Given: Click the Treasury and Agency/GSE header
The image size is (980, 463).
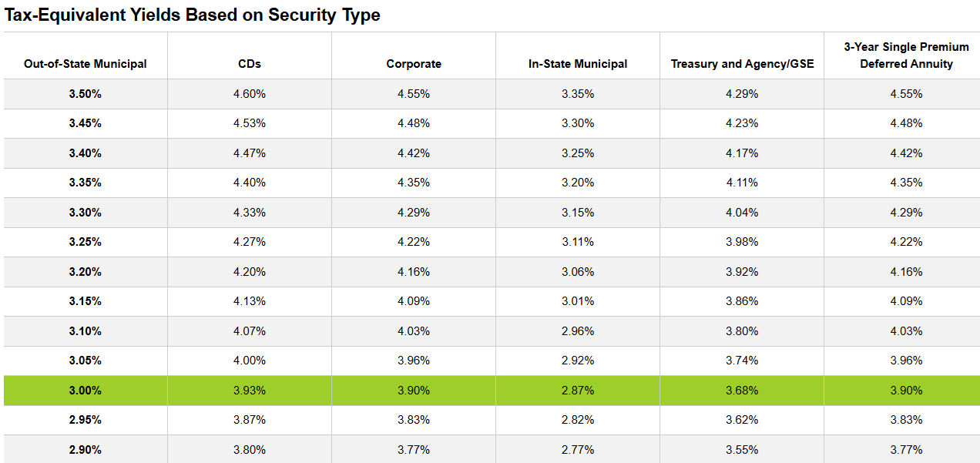Looking at the screenshot, I should (742, 64).
